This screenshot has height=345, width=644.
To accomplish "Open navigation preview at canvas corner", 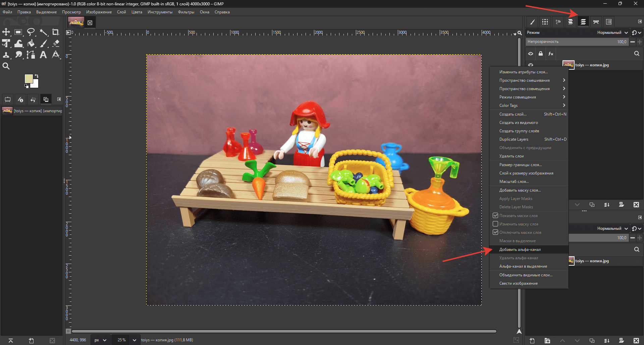I will click(519, 332).
